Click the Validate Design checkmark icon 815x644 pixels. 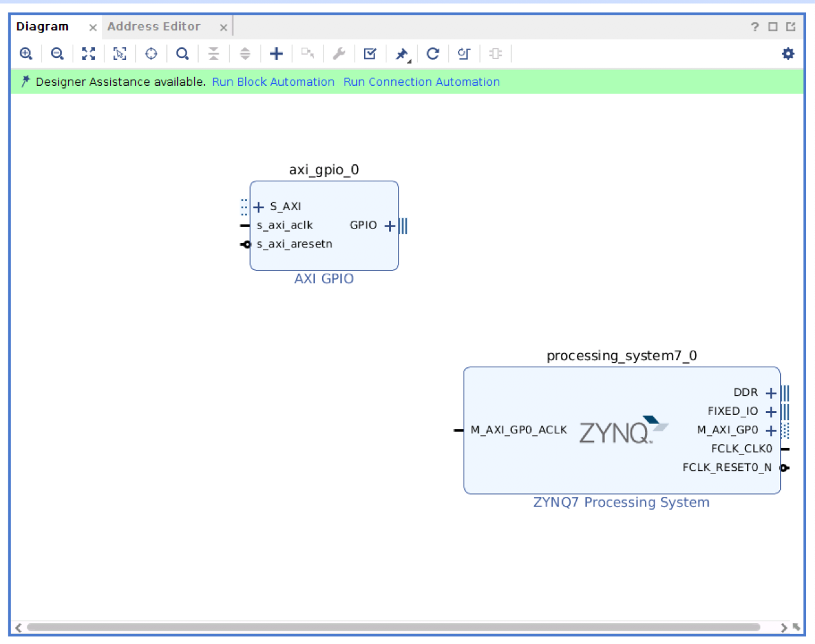(x=370, y=53)
